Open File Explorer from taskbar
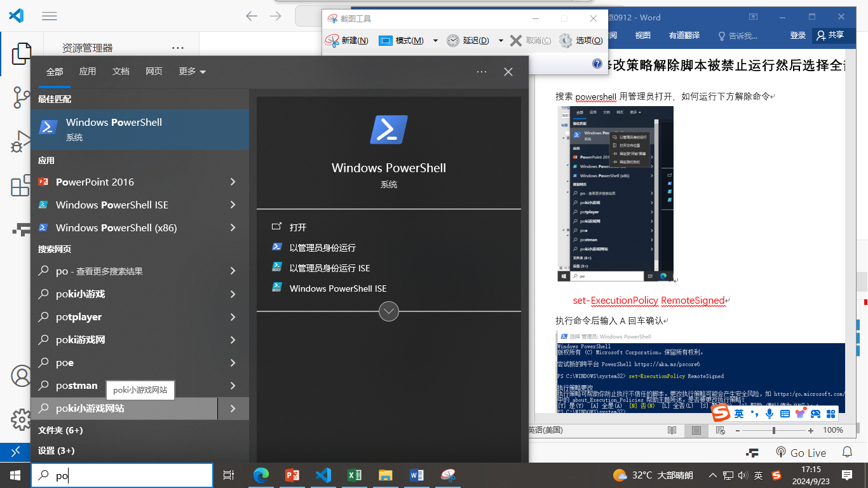The height and width of the screenshot is (488, 868). [x=385, y=475]
